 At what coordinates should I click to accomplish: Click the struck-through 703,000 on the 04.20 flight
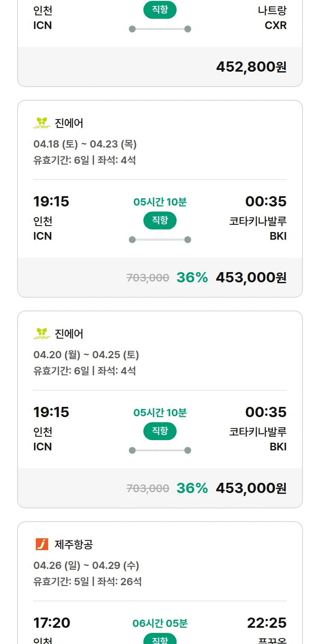coord(148,488)
